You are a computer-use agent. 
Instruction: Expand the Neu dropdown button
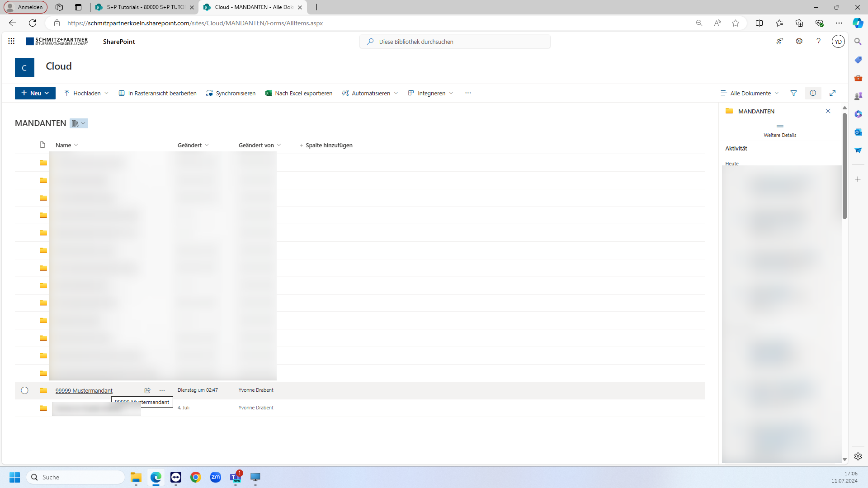coord(35,93)
